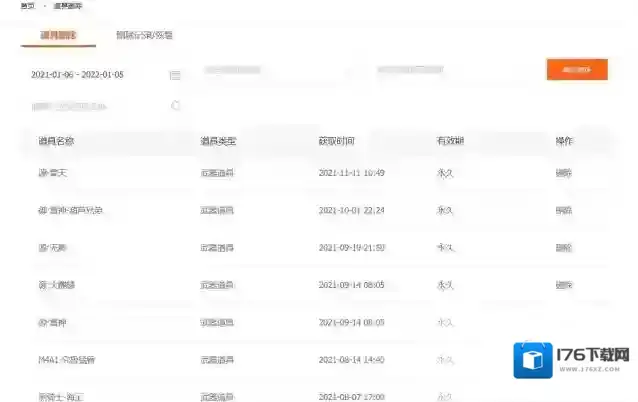Select the date cell 2021-11-11 10:49
The image size is (638, 402).
pos(352,173)
